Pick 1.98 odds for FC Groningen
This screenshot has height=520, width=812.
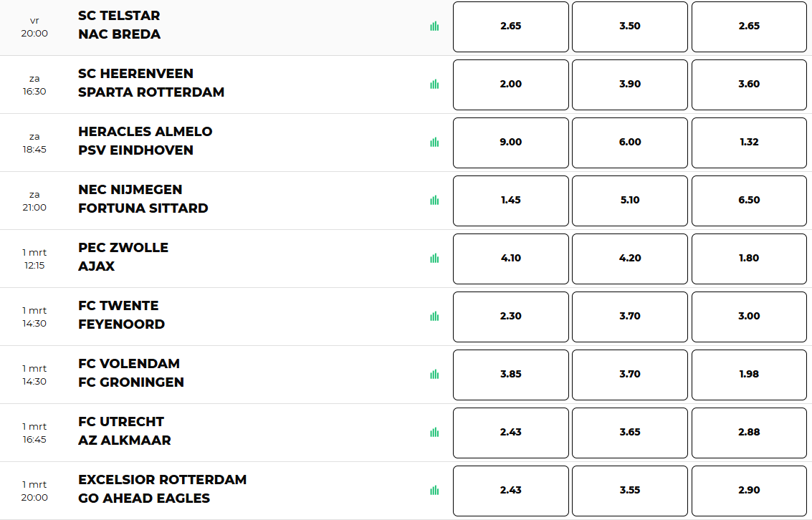pos(749,375)
